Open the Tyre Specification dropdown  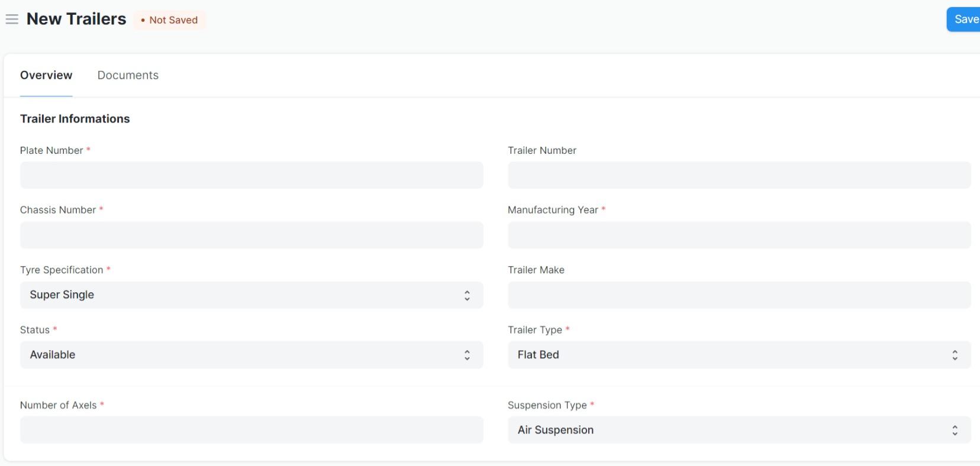click(252, 295)
